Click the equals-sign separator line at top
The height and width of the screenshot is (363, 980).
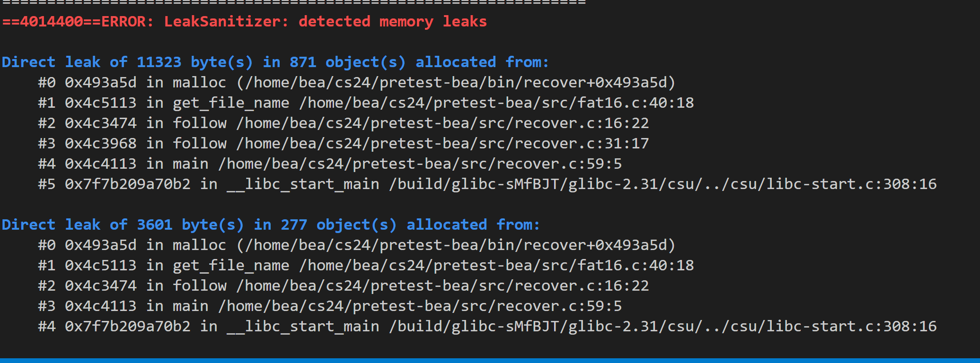(293, 2)
